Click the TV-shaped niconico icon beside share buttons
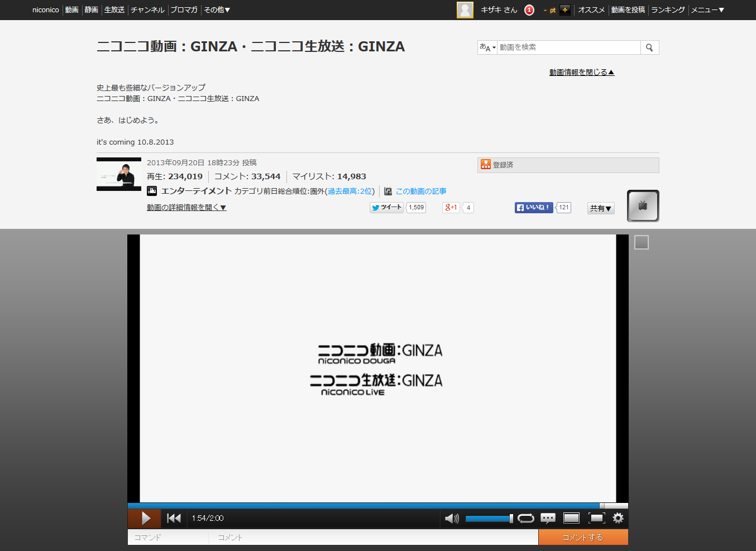 pyautogui.click(x=643, y=205)
